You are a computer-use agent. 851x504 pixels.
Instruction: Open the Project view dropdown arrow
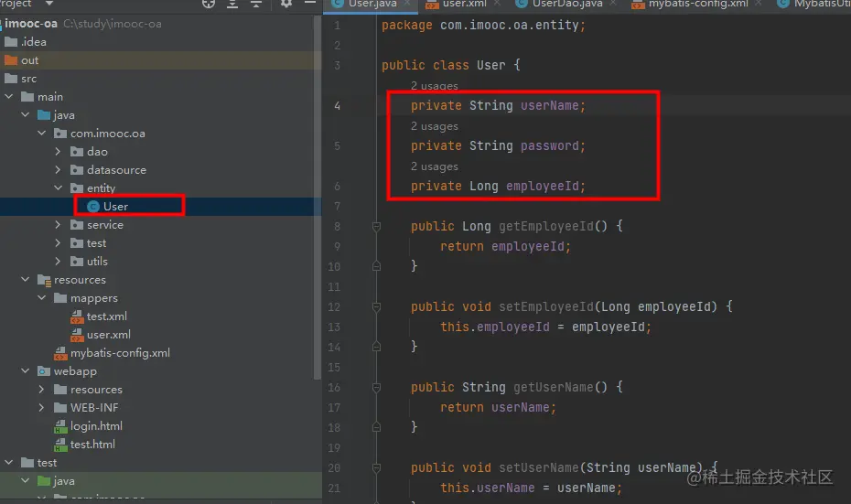[x=48, y=4]
